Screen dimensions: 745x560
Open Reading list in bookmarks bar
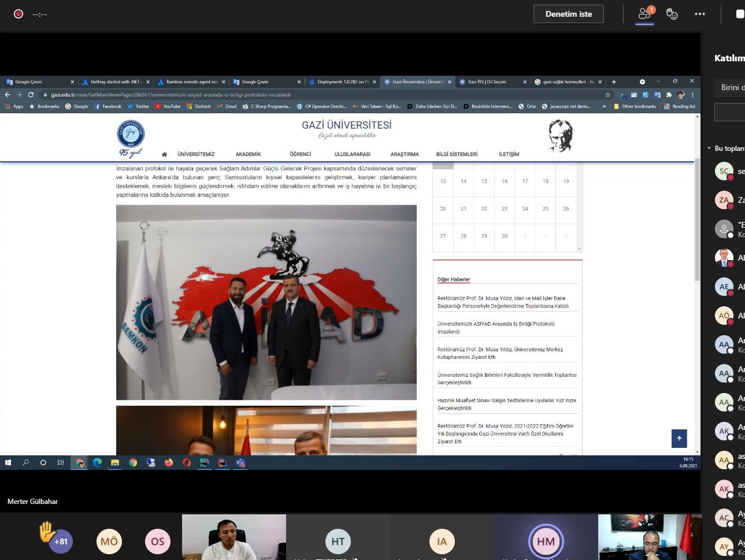680,106
